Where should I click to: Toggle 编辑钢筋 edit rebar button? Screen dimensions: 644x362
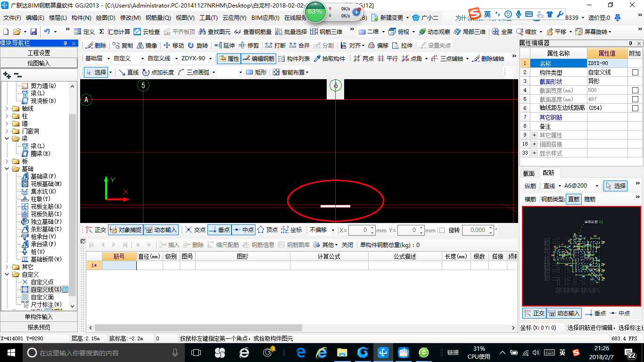coord(258,59)
